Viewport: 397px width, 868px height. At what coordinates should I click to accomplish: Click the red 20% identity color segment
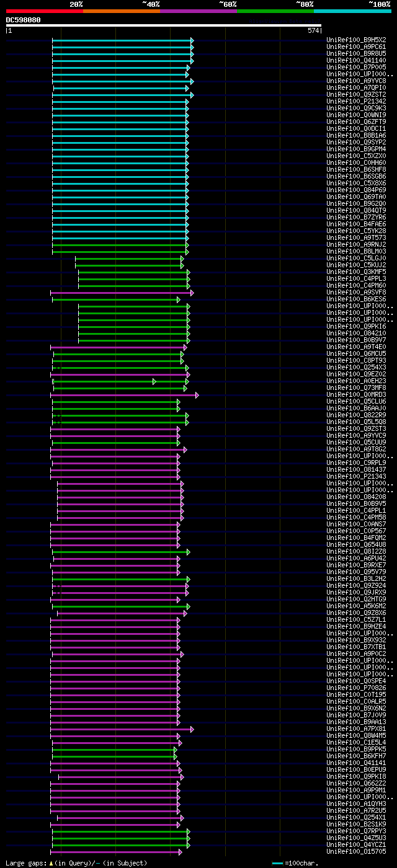pos(45,11)
